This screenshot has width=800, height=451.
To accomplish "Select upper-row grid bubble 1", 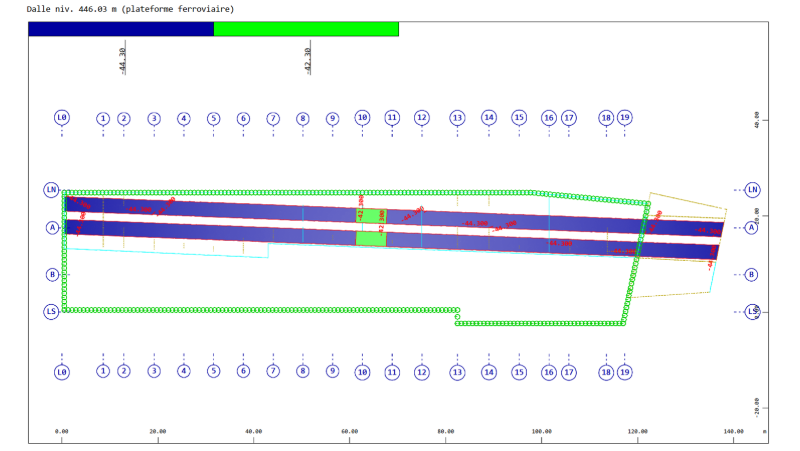I will pos(103,119).
